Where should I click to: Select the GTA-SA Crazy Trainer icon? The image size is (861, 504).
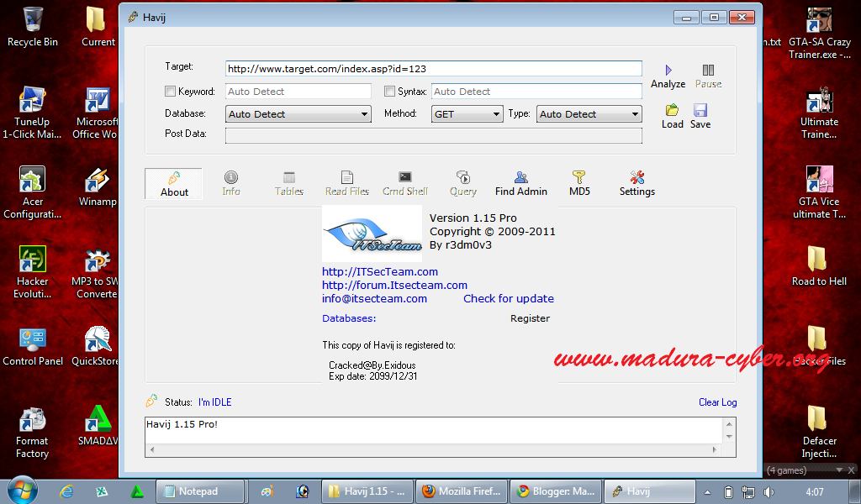point(819,33)
